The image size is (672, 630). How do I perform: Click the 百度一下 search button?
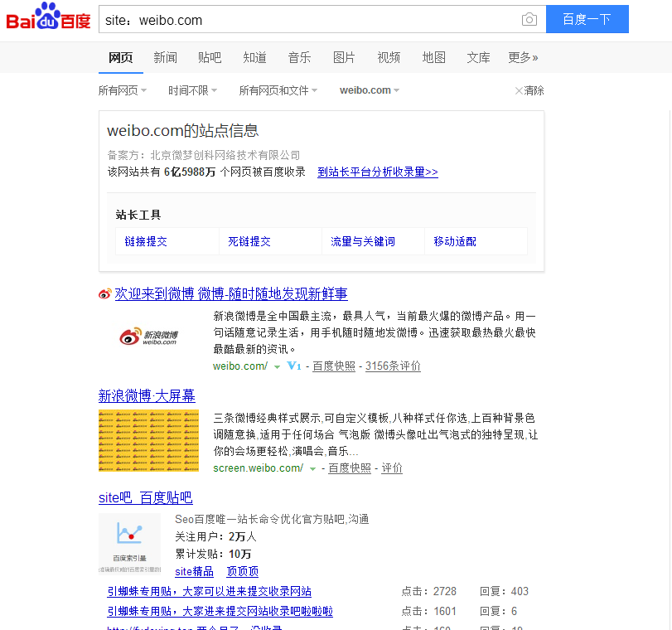coord(587,19)
